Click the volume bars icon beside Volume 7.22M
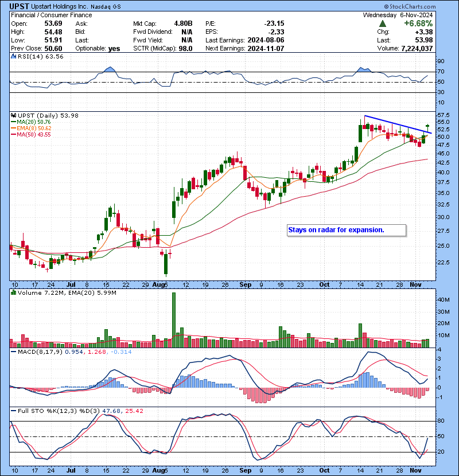This screenshot has width=459, height=476. pyautogui.click(x=13, y=292)
